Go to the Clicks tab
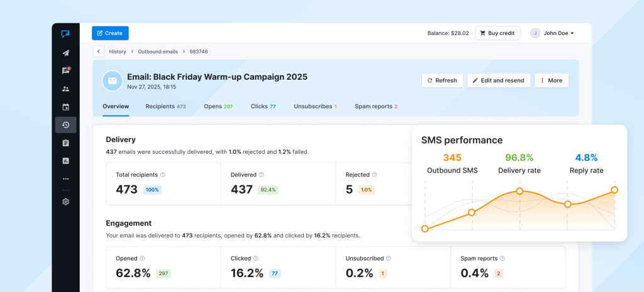644x292 pixels. tap(263, 107)
